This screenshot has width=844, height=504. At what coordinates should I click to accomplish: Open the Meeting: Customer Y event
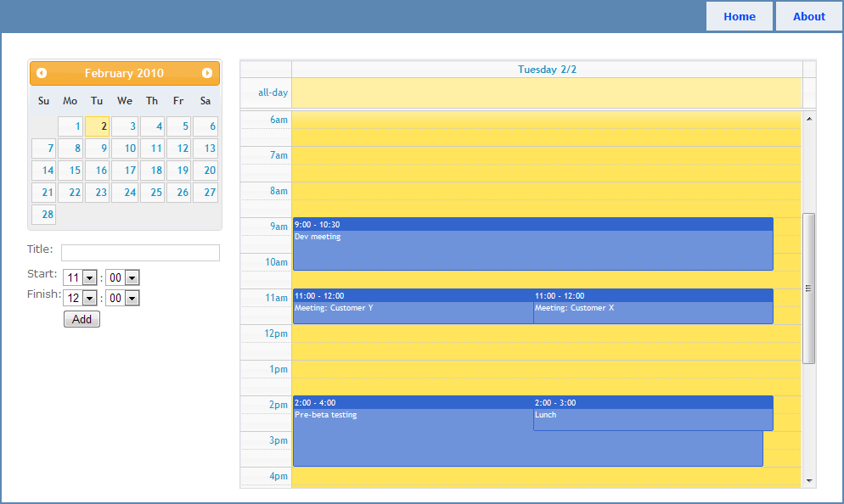coord(413,306)
